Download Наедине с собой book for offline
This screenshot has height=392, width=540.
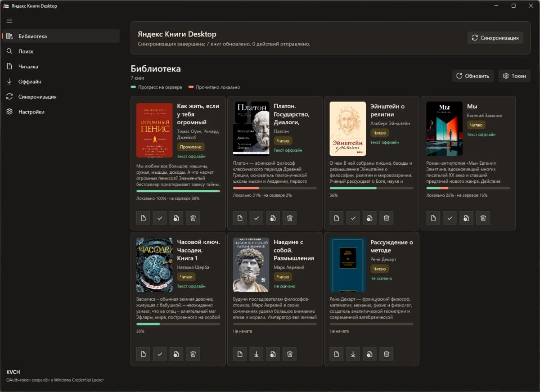256,354
